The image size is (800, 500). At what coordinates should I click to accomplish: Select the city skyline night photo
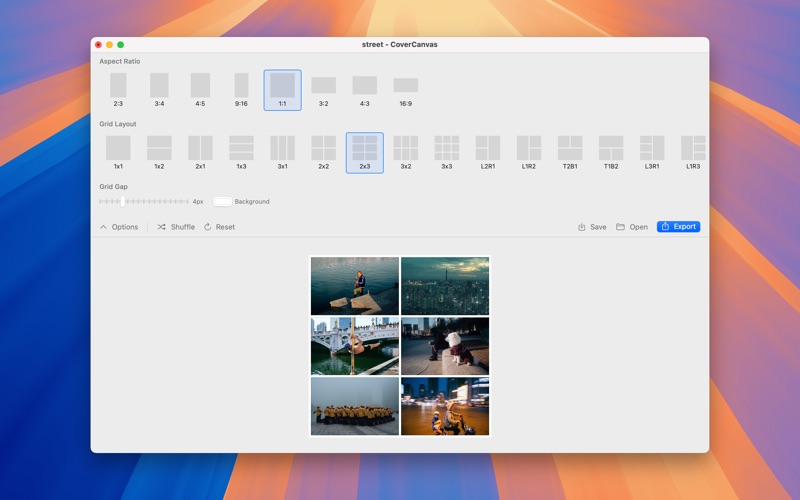click(445, 286)
